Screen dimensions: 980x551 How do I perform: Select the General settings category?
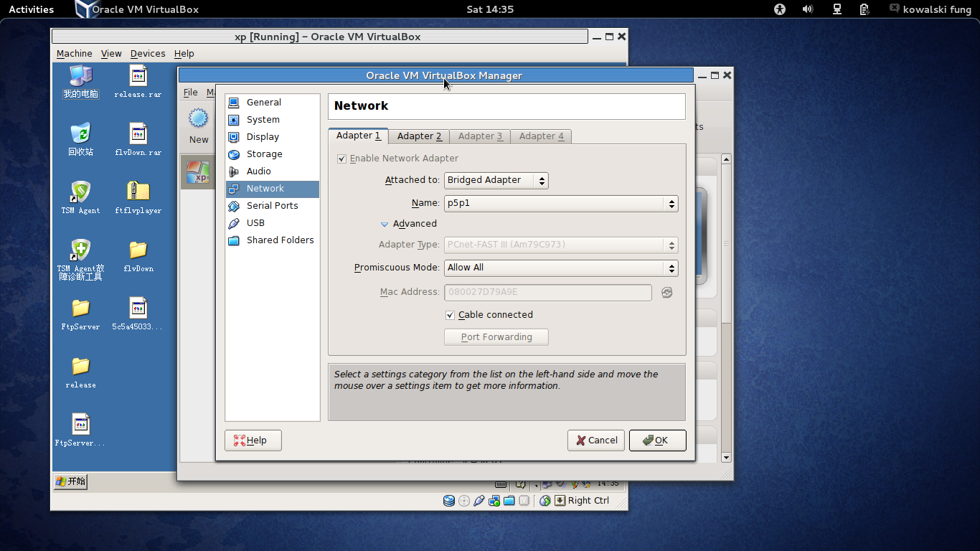pyautogui.click(x=272, y=103)
